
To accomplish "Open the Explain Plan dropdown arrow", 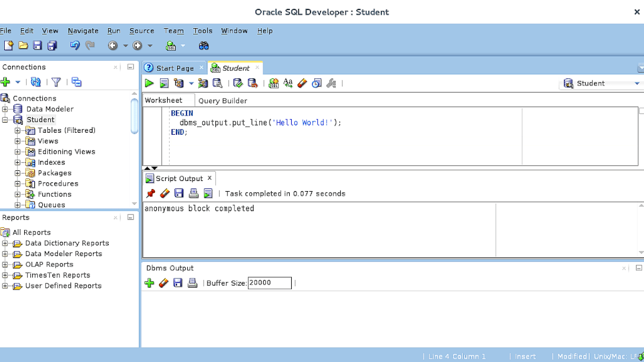I will pos(191,83).
